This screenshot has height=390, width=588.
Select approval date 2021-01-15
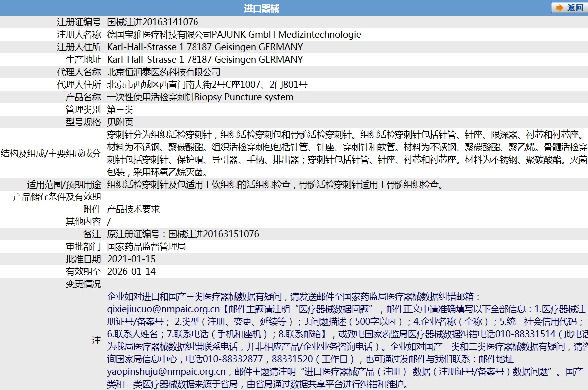(131, 259)
